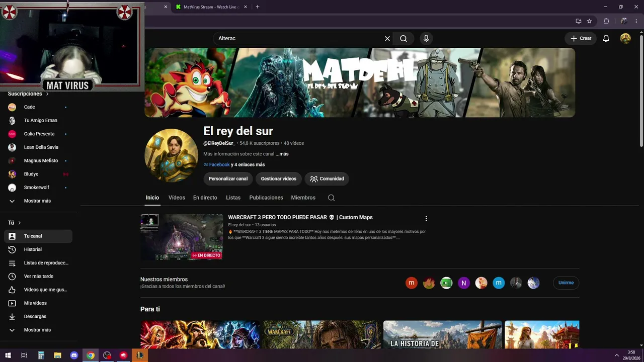644x362 pixels.
Task: Expand the Suscripciones section chevron
Action: point(47,94)
